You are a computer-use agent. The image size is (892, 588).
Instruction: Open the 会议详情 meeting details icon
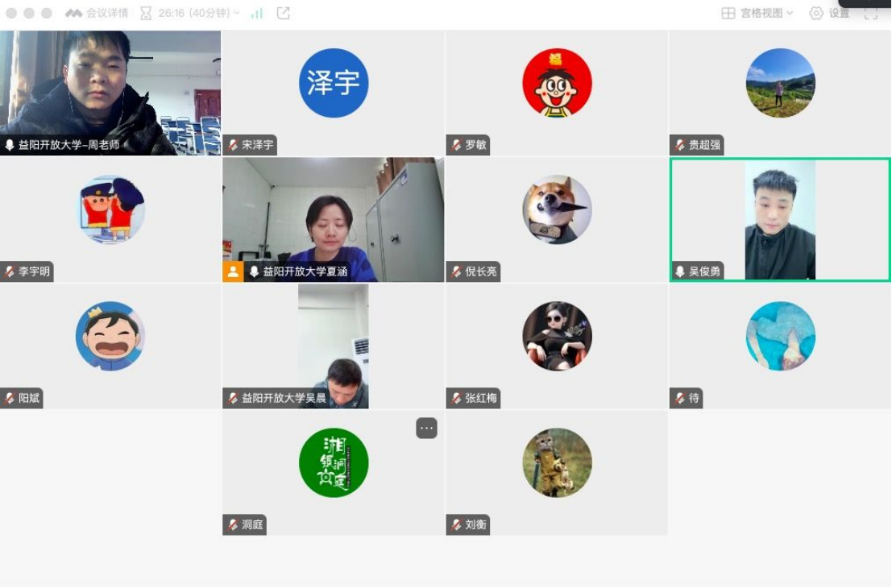pos(73,13)
